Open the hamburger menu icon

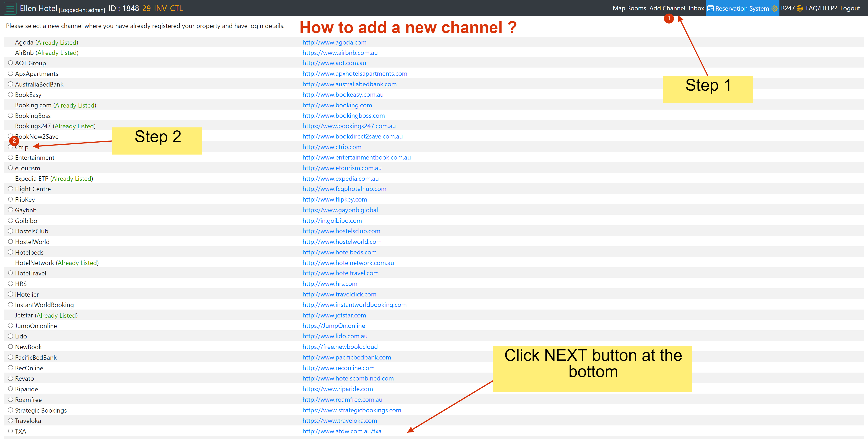(x=10, y=8)
